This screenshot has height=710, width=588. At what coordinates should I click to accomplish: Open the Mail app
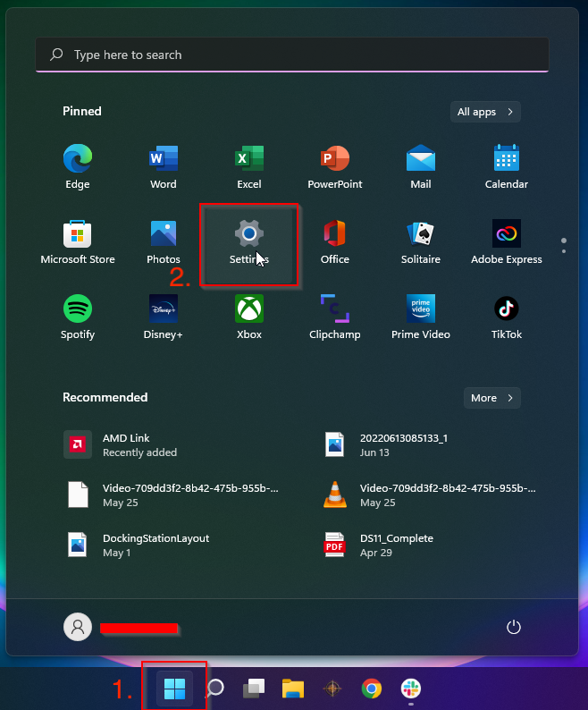[x=421, y=166]
